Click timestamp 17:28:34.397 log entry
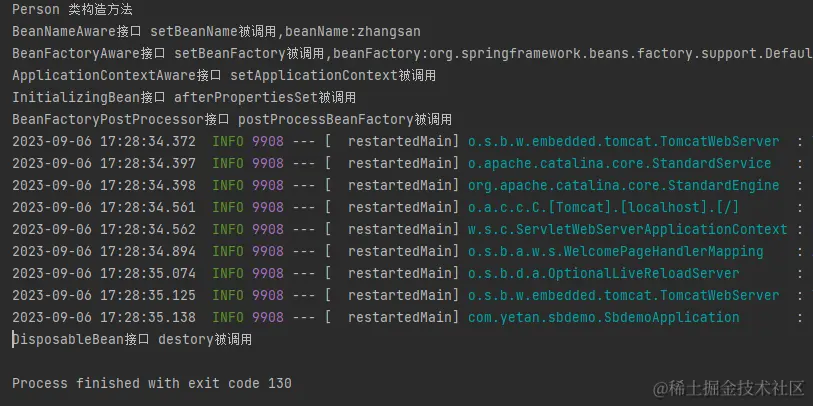 point(104,163)
